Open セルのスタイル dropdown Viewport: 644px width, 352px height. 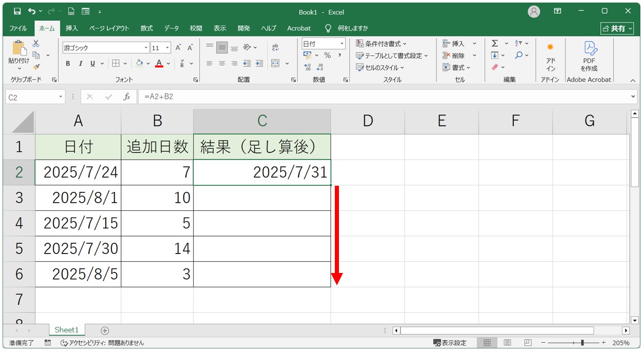(x=380, y=67)
